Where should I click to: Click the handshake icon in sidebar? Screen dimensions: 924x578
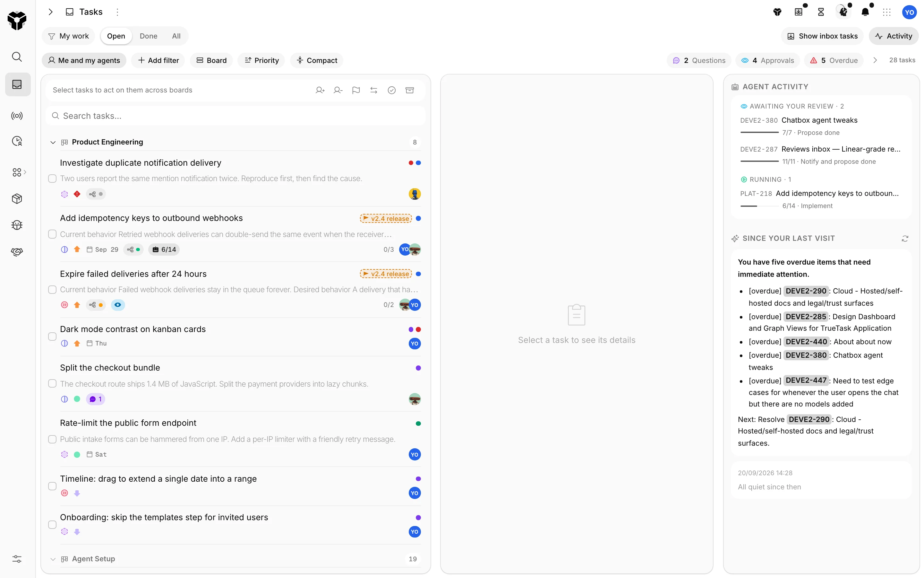coord(17,251)
